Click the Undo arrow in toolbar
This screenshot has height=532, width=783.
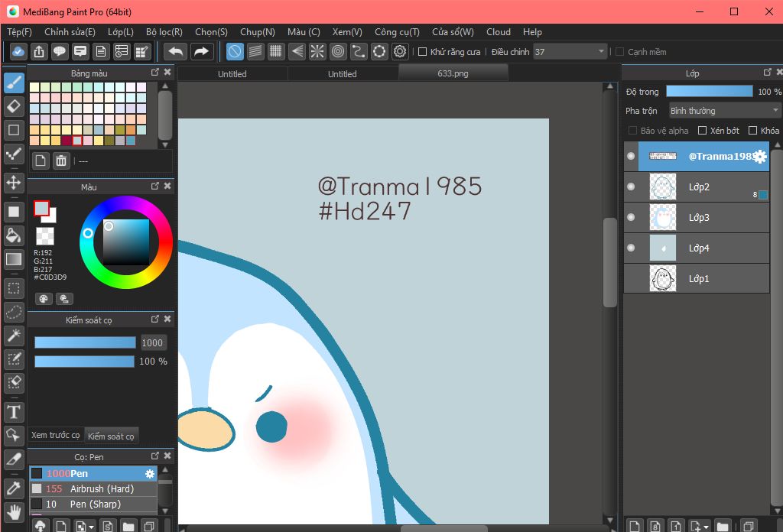[176, 51]
